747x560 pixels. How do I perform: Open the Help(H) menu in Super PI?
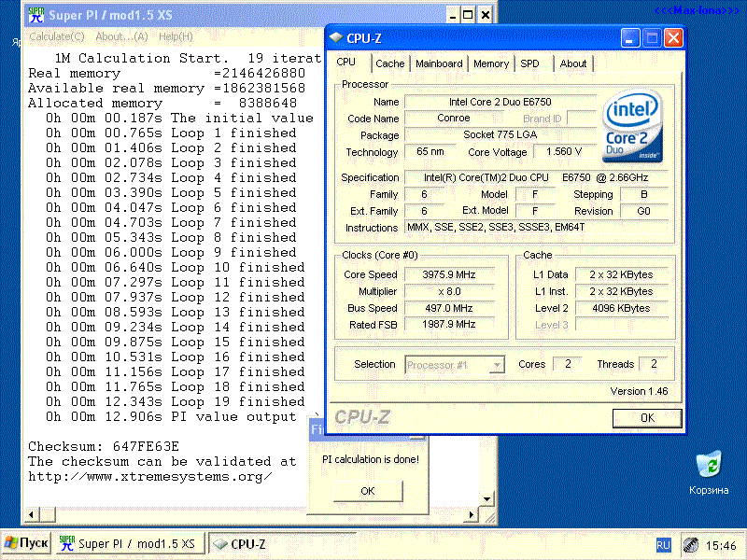point(176,36)
